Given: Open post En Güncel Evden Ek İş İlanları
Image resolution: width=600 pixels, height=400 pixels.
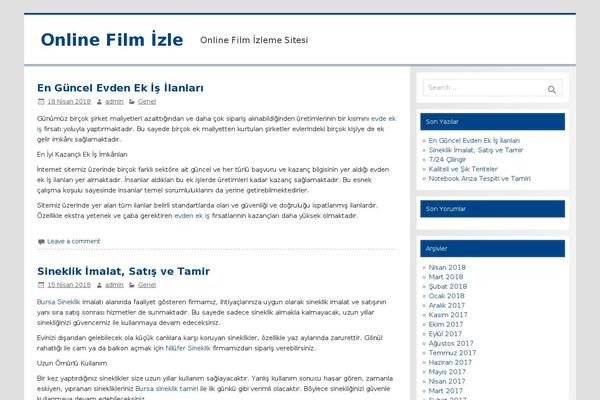Looking at the screenshot, I should (120, 88).
